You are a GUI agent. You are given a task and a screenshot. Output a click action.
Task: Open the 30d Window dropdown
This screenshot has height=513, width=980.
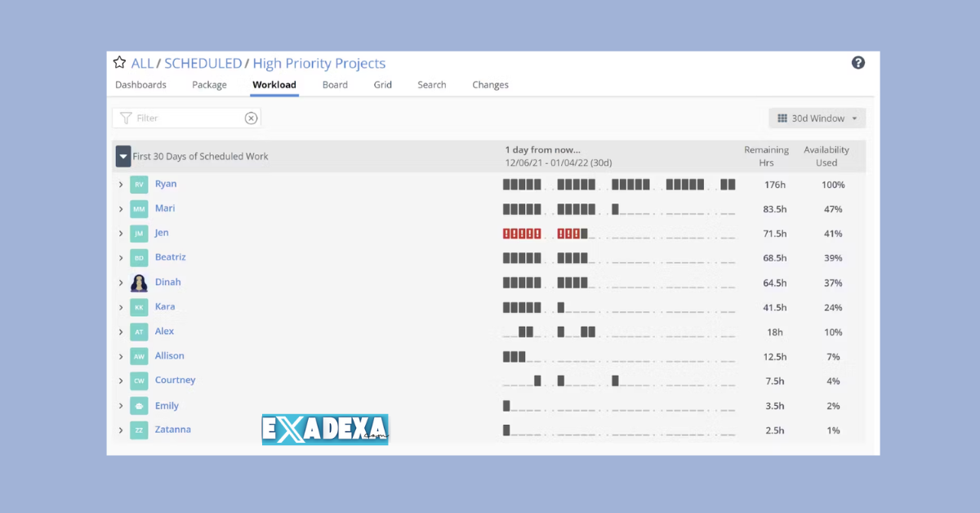[x=817, y=118]
